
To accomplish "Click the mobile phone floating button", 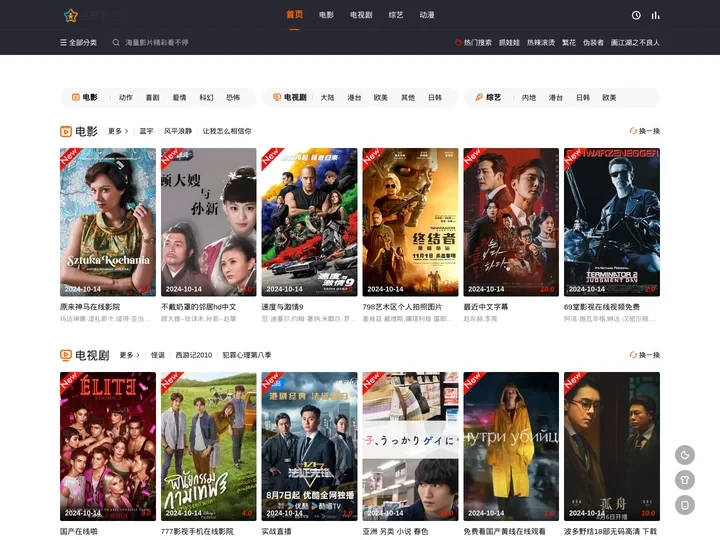I will coord(685,505).
